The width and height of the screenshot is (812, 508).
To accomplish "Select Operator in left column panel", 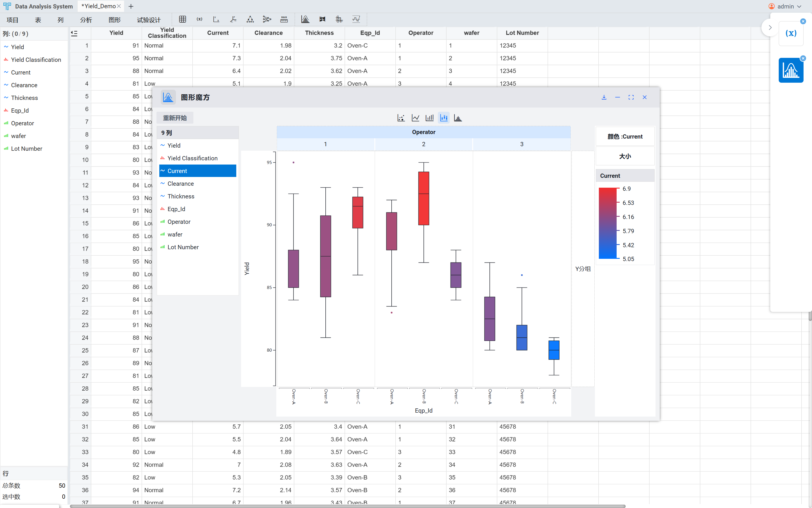I will pyautogui.click(x=34, y=123).
